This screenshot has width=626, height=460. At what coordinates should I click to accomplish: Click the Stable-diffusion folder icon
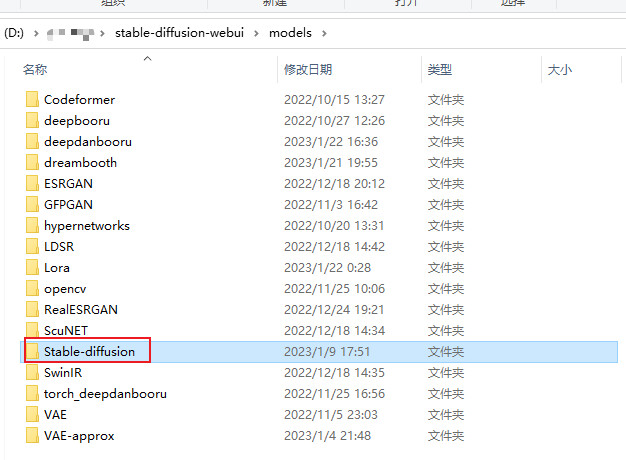click(x=32, y=352)
